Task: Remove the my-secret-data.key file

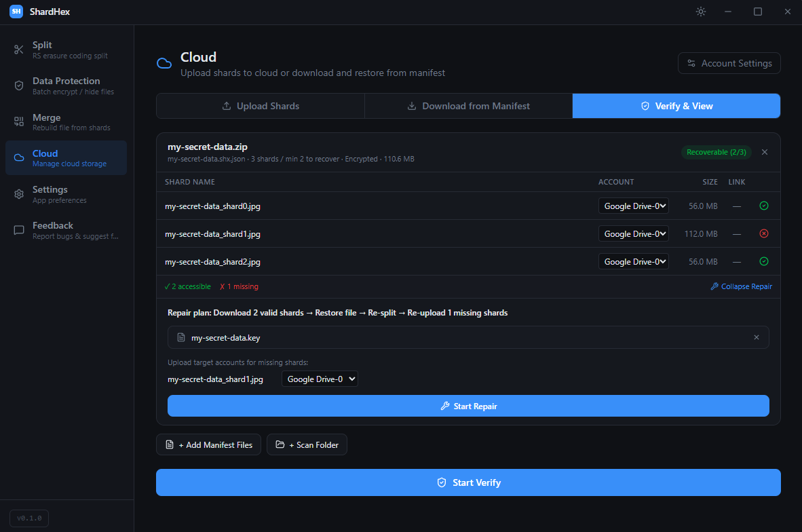Action: click(x=757, y=337)
